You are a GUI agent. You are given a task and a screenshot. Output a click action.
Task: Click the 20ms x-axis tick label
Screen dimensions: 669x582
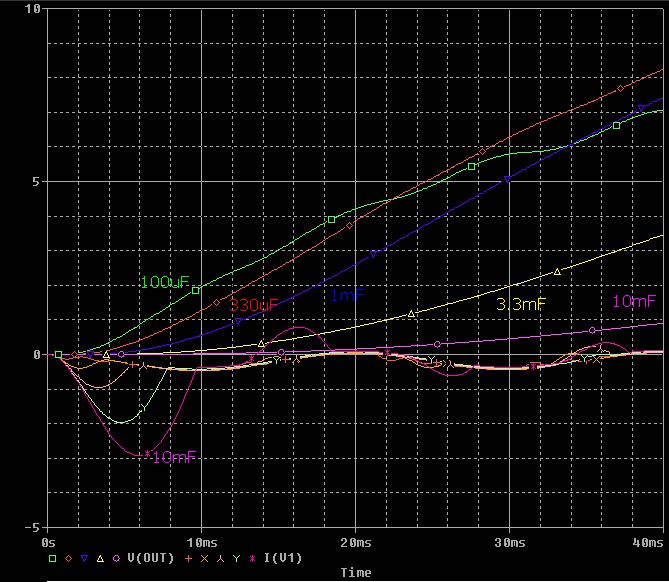coord(356,543)
